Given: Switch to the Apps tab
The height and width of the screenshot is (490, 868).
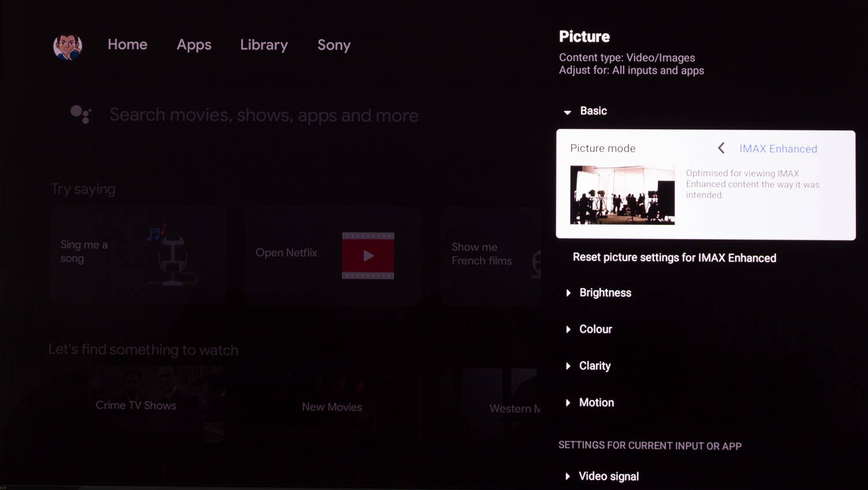Looking at the screenshot, I should coord(194,45).
